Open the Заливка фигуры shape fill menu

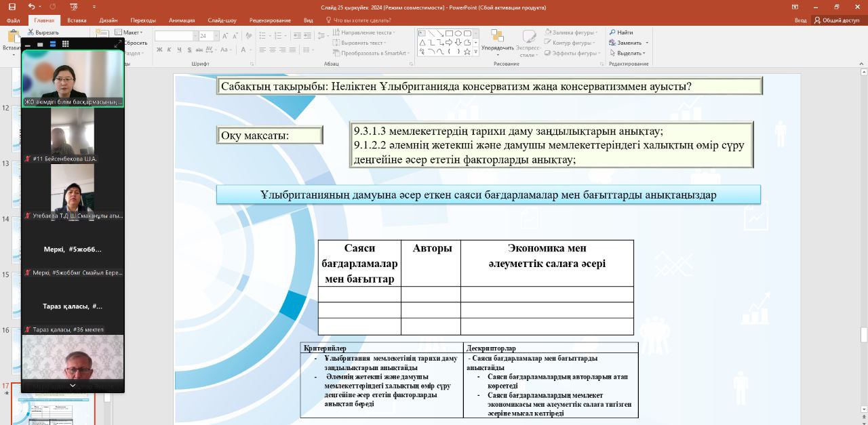[570, 32]
